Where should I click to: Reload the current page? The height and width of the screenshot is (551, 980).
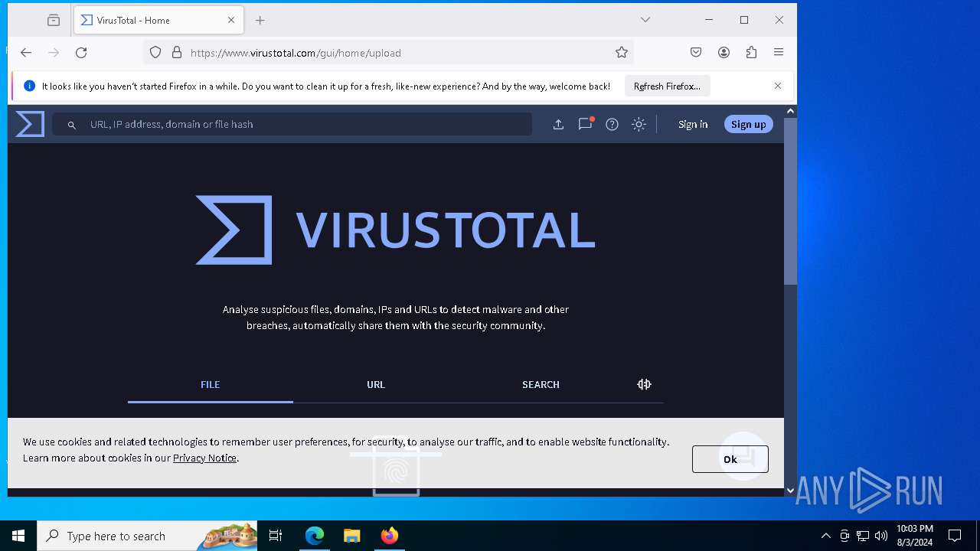pos(81,52)
